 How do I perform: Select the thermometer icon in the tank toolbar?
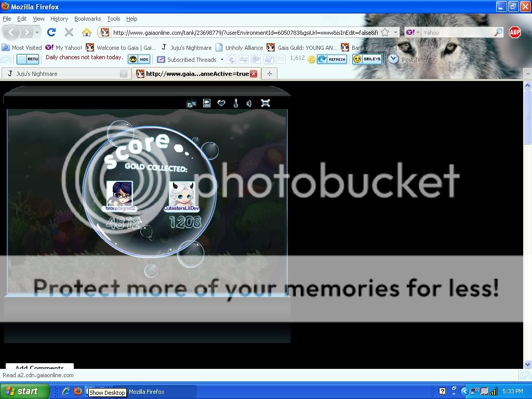[235, 103]
